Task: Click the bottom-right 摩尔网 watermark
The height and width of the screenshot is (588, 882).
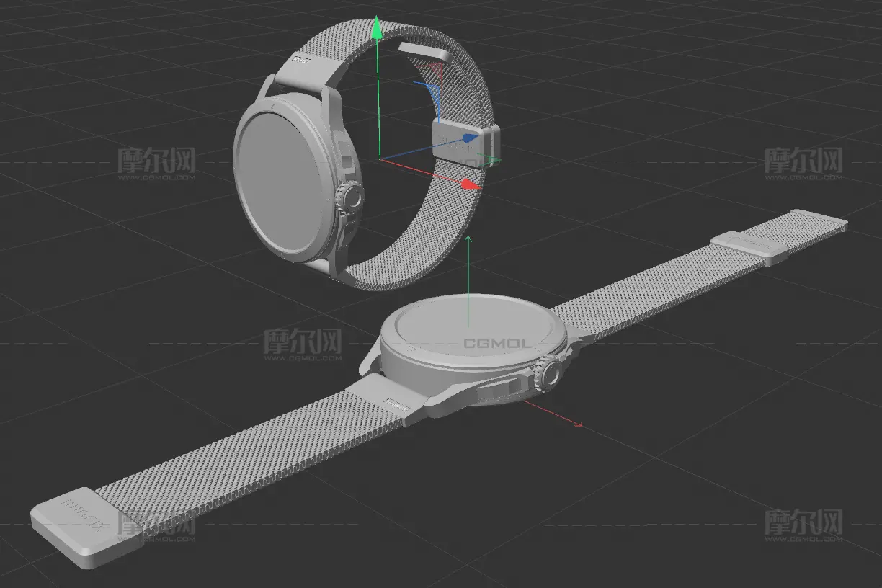Action: pos(803,523)
